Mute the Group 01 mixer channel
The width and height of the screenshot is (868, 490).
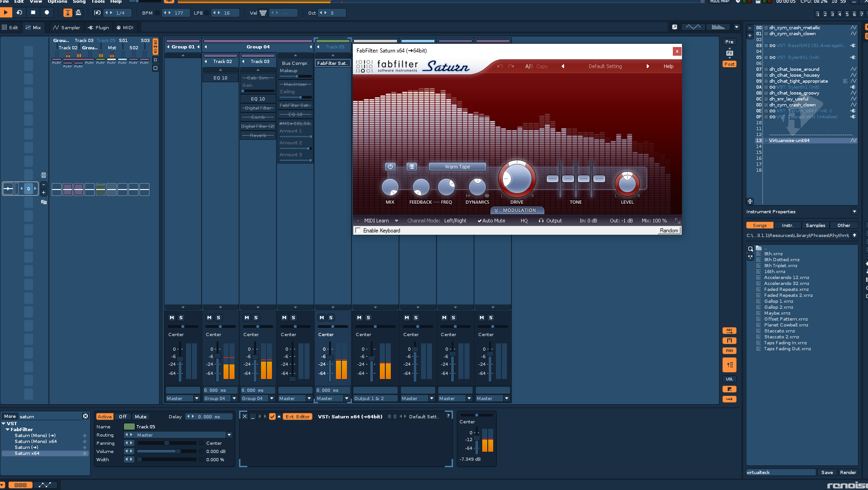(172, 317)
